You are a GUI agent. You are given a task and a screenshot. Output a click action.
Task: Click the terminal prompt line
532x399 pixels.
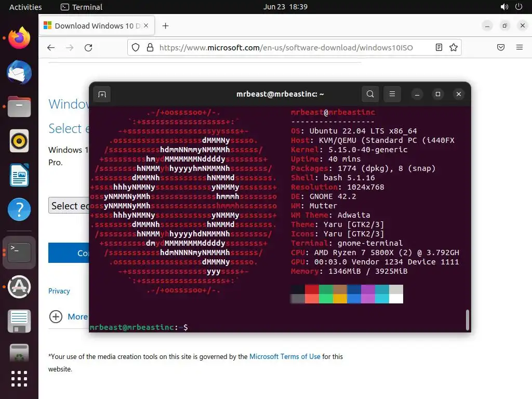pyautogui.click(x=139, y=327)
